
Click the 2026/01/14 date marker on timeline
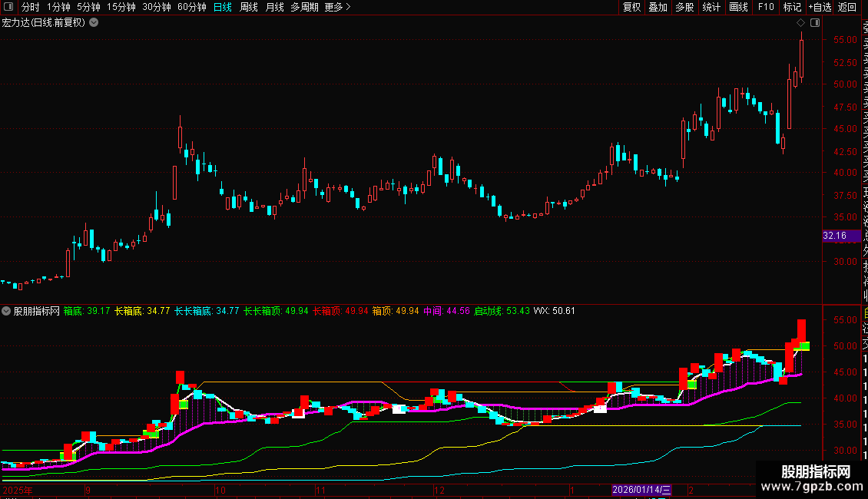tap(641, 490)
